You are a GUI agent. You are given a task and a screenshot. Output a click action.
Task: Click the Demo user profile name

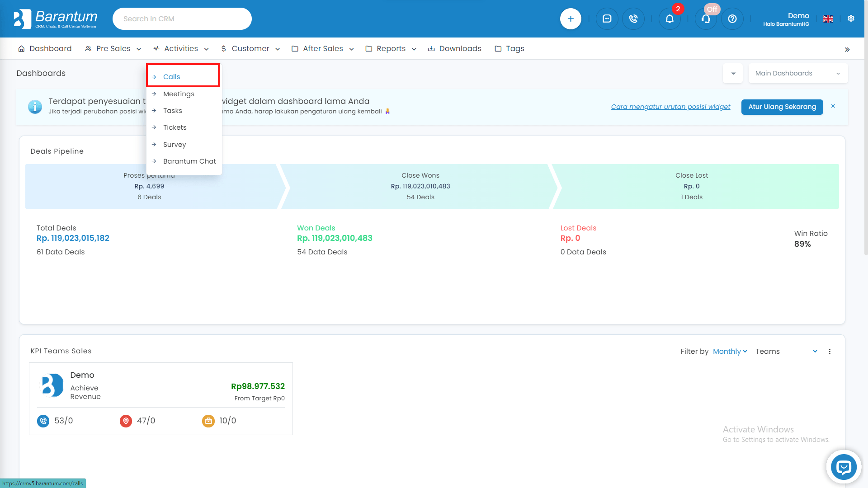click(798, 15)
